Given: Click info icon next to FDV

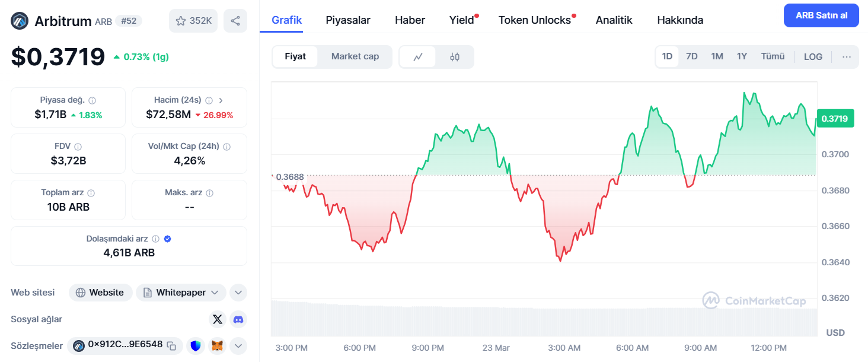Looking at the screenshot, I should pos(78,147).
